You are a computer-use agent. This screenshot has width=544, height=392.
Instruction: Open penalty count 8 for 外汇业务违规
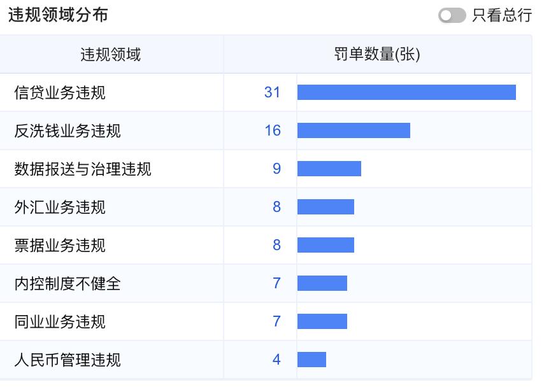point(276,207)
